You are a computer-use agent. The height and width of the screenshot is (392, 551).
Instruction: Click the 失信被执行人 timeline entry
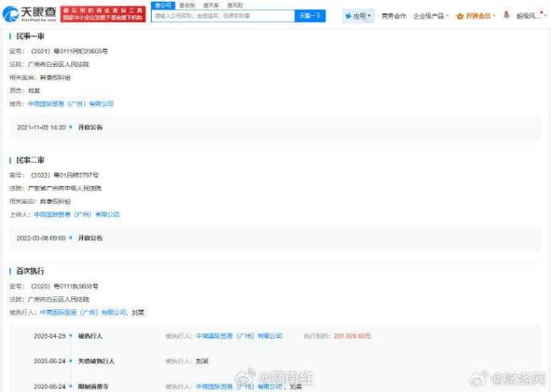(96, 362)
